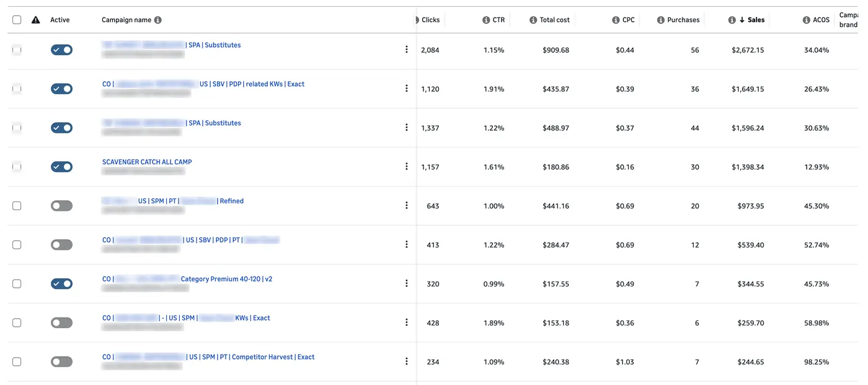Select the 12.93% ACOS cell
Image resolution: width=868 pixels, height=385 pixels.
817,167
